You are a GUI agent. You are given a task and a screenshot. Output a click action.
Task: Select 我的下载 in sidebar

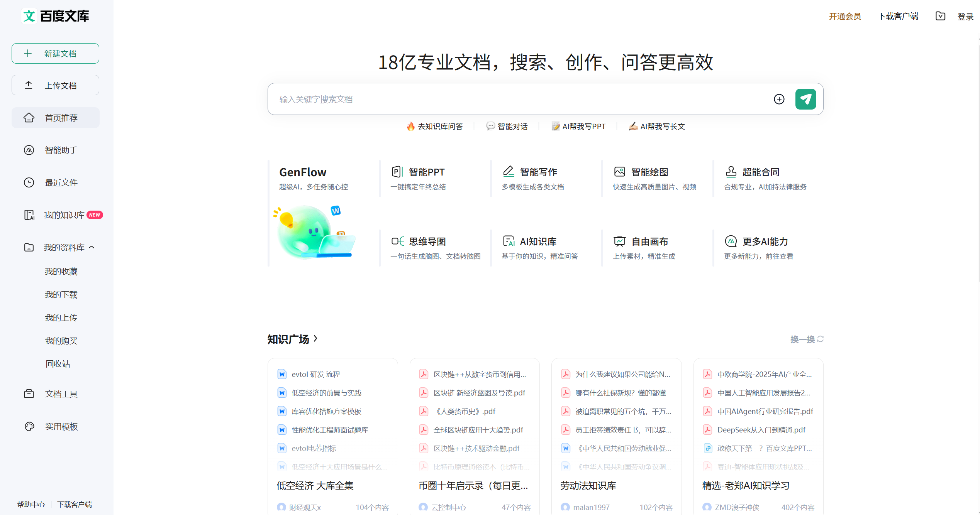[61, 294]
